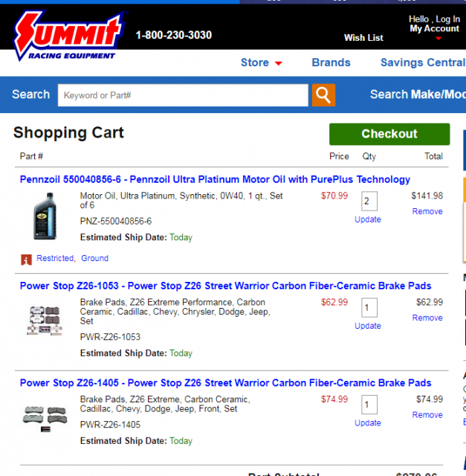Select the part number PWR-Z26-1053 text
Viewport: 466px width, 476px height.
click(110, 337)
